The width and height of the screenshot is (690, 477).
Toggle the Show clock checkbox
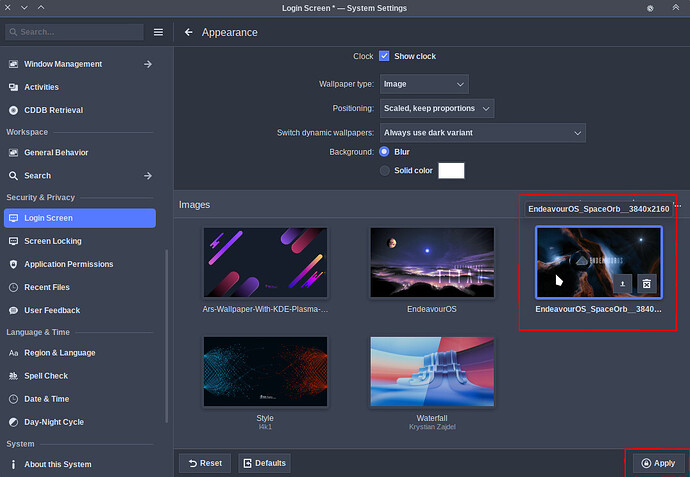tap(384, 56)
